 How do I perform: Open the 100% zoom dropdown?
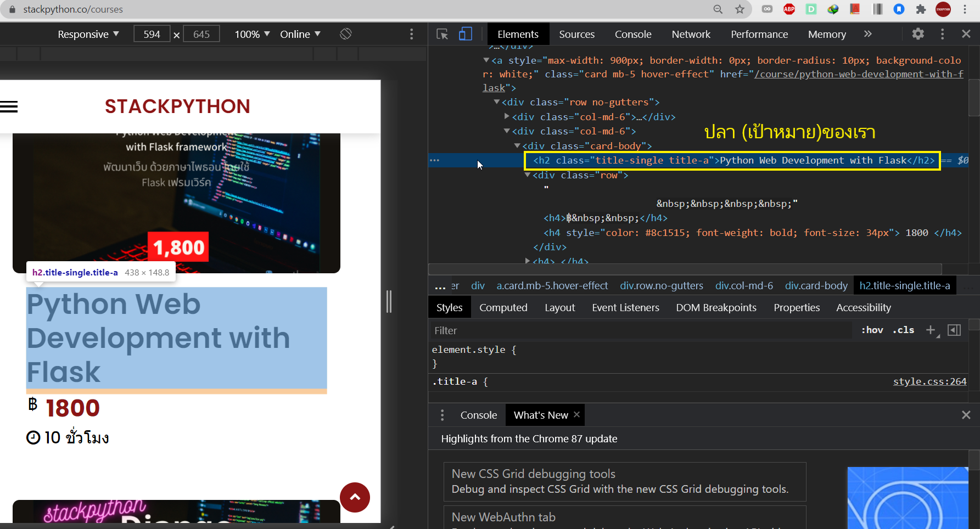coord(252,34)
